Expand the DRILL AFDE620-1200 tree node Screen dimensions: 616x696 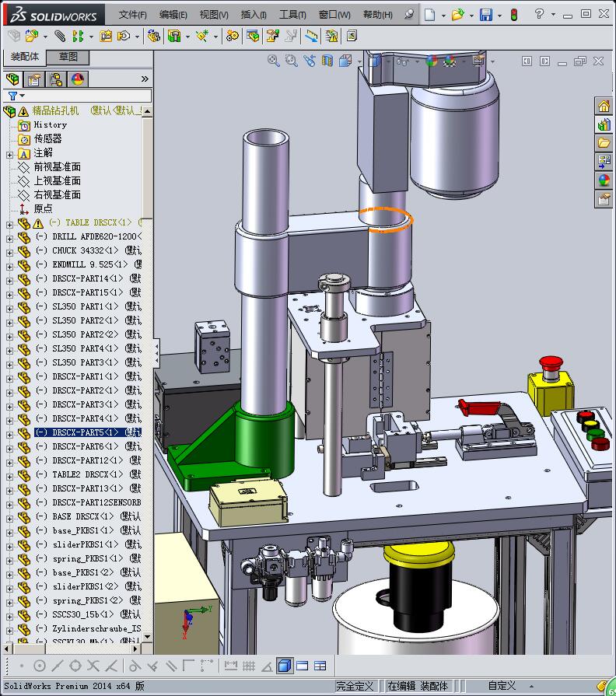coord(9,239)
